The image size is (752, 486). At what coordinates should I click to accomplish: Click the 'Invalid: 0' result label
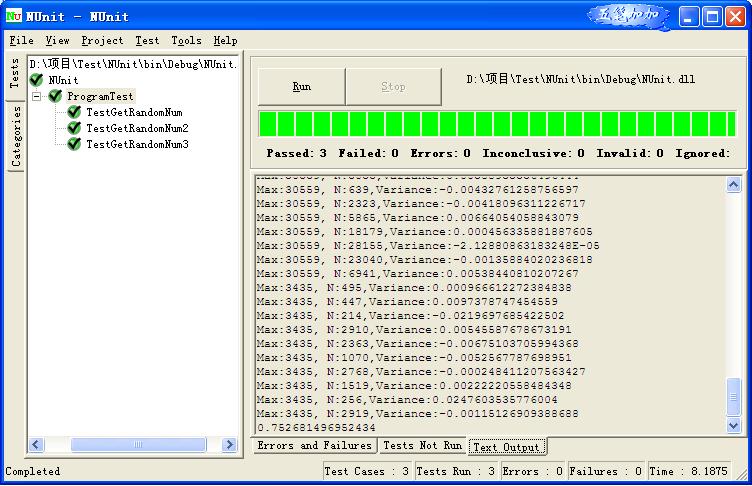coord(630,154)
